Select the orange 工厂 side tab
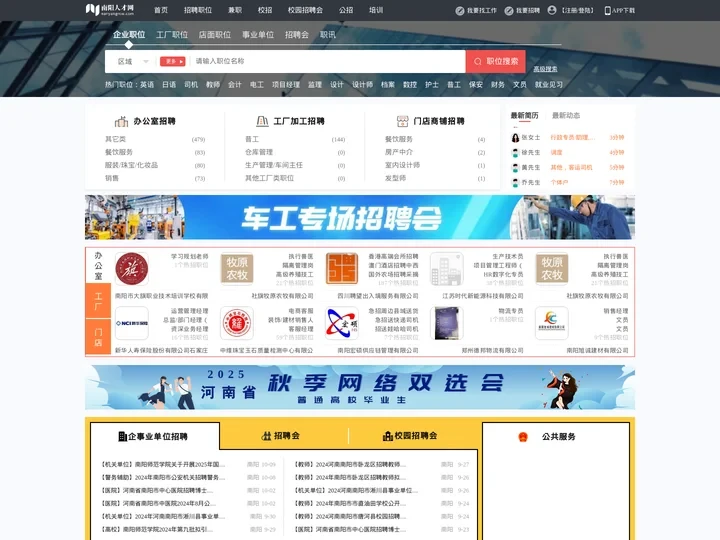 [98, 301]
